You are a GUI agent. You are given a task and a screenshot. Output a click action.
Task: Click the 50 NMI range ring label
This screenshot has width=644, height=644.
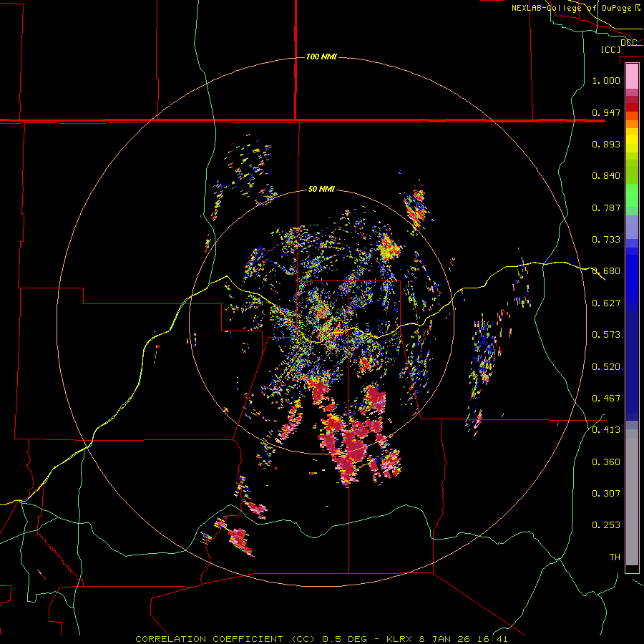click(321, 189)
